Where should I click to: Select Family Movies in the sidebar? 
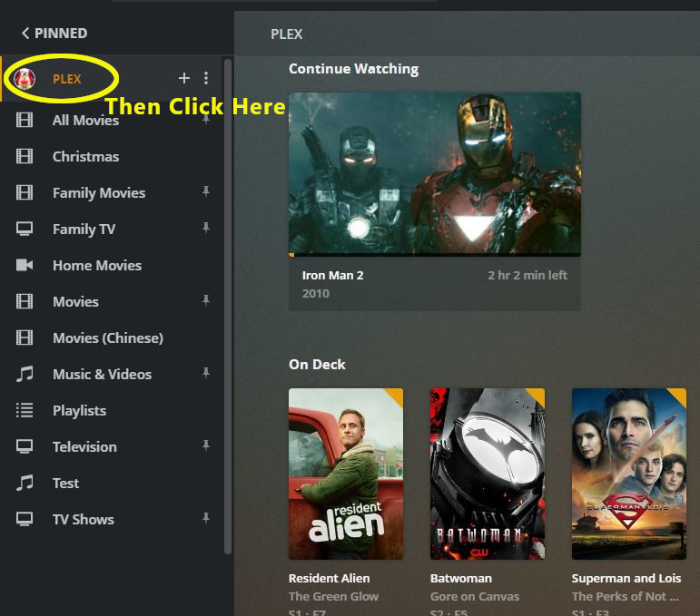click(x=99, y=192)
